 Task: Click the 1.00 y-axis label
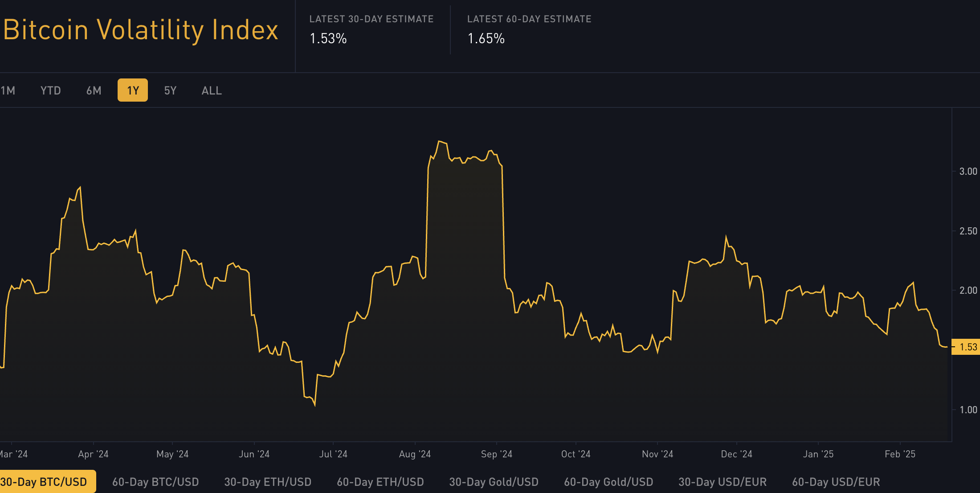click(x=968, y=410)
